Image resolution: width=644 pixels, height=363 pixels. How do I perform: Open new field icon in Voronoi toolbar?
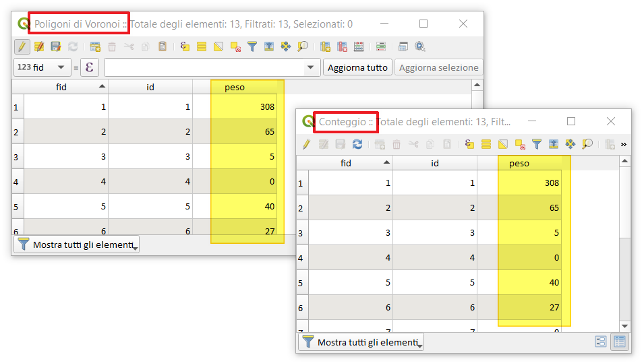click(325, 46)
